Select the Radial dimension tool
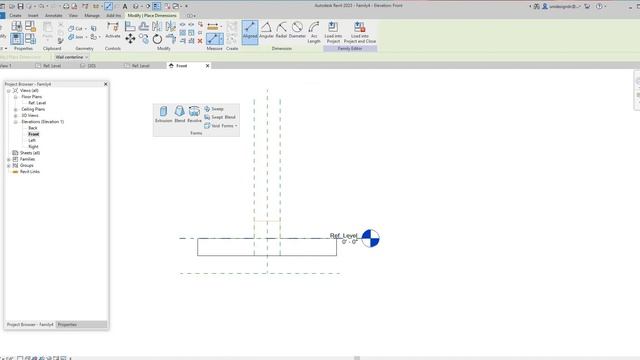The height and width of the screenshot is (360, 640). (x=281, y=30)
